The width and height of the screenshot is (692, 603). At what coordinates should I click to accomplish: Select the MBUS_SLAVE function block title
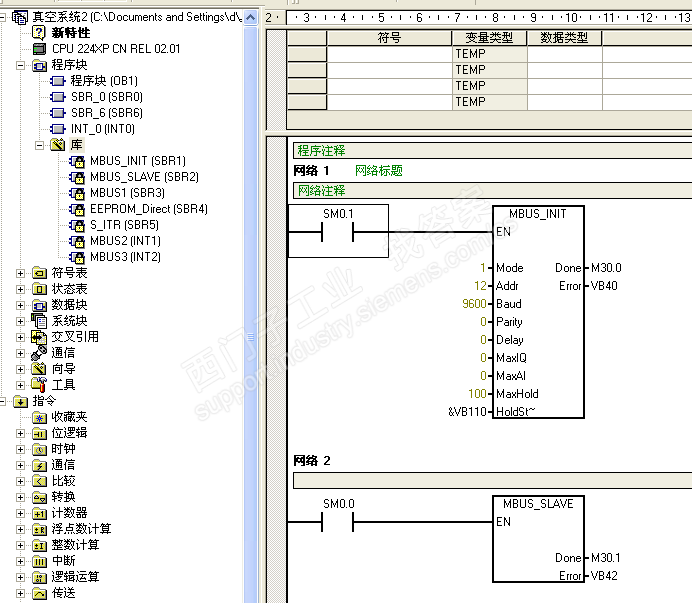tap(538, 504)
